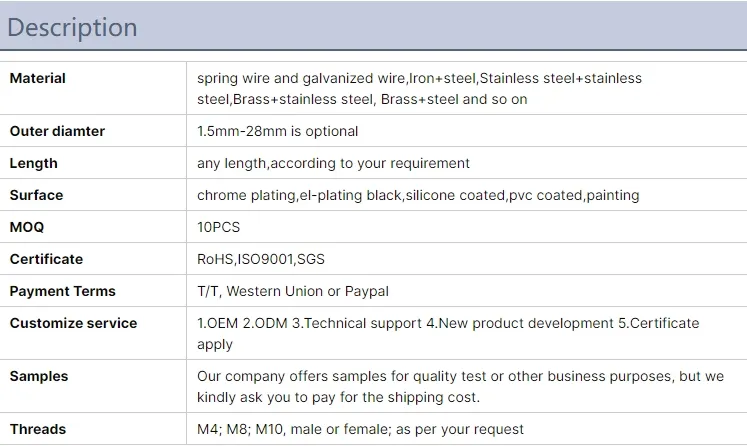Click the Samples row label
747x446 pixels.
39,376
